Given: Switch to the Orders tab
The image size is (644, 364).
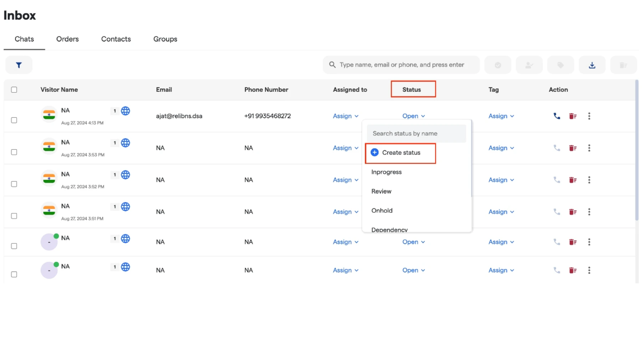Looking at the screenshot, I should pos(67,39).
